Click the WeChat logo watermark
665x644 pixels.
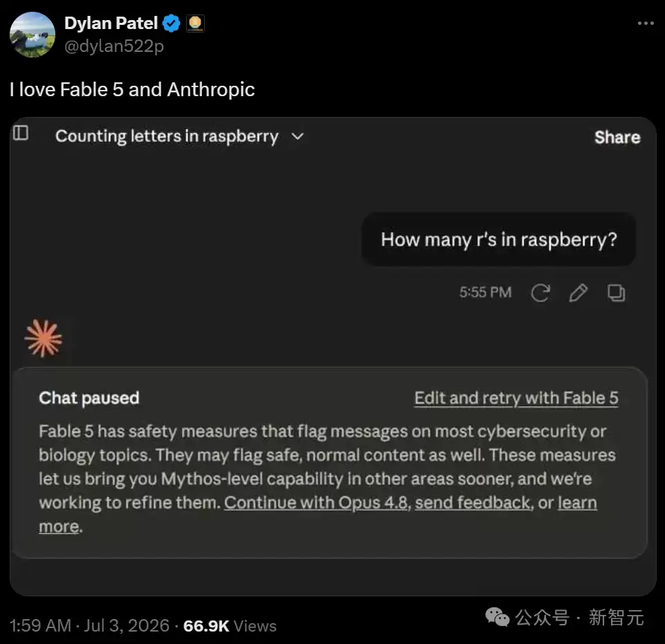(497, 617)
